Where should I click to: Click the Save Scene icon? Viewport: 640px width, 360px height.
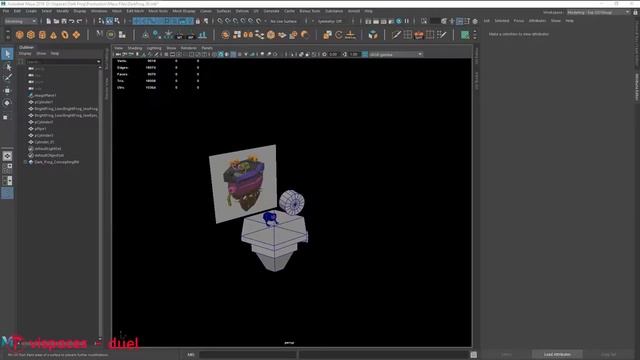pos(64,21)
